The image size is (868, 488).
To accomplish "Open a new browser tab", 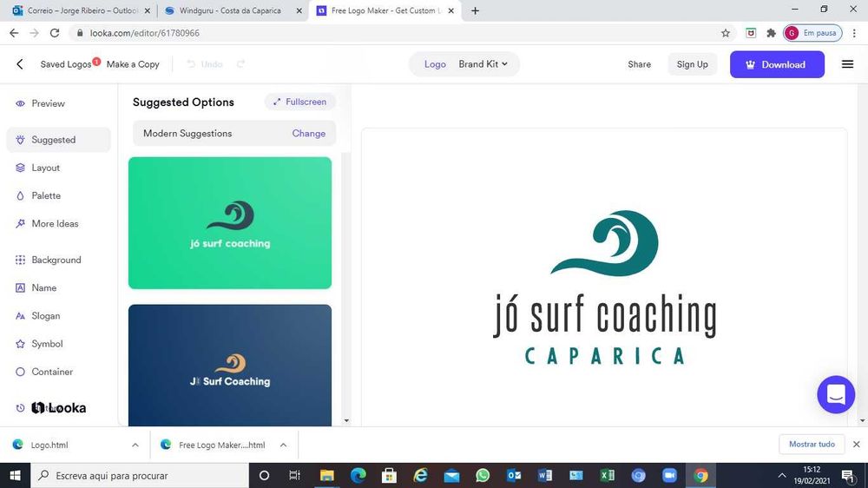I will pyautogui.click(x=475, y=10).
